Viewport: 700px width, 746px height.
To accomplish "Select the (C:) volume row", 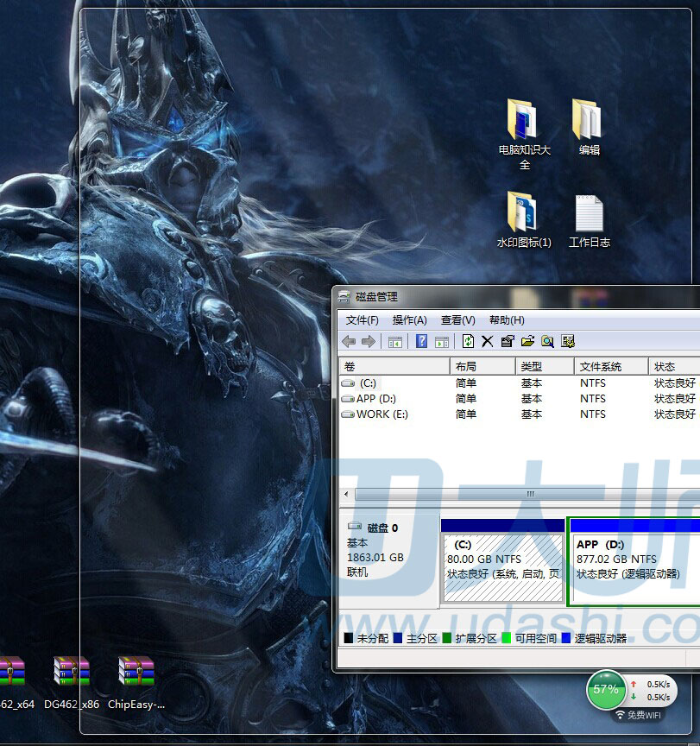I will (x=520, y=383).
